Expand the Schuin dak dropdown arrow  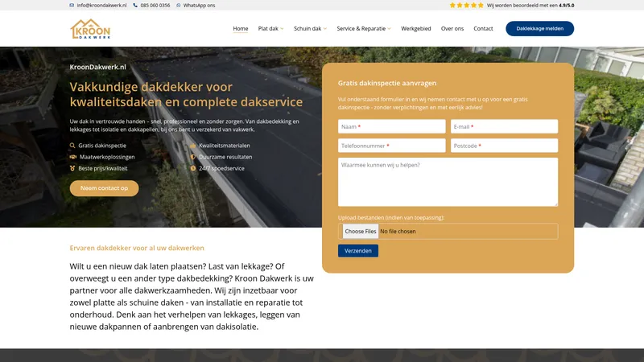pos(325,29)
